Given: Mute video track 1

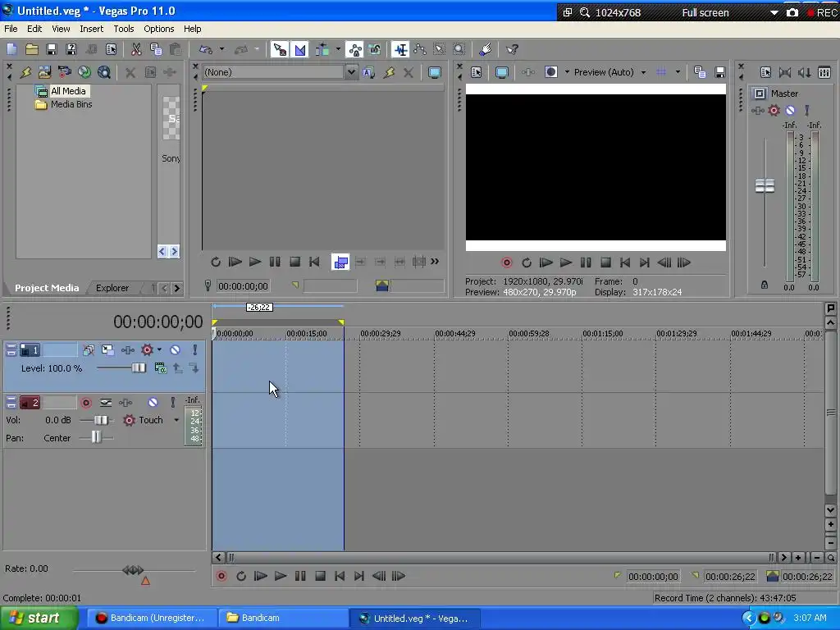Looking at the screenshot, I should [176, 350].
